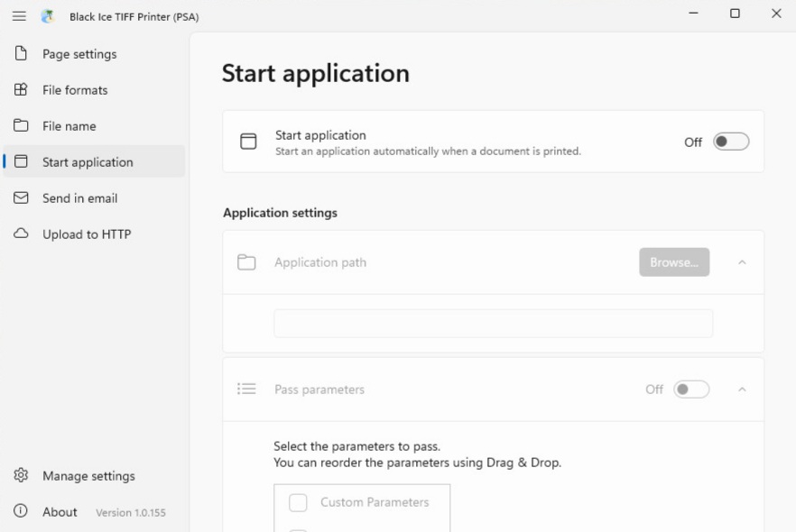796x532 pixels.
Task: Turn on the Pass parameters toggle
Action: tap(691, 389)
